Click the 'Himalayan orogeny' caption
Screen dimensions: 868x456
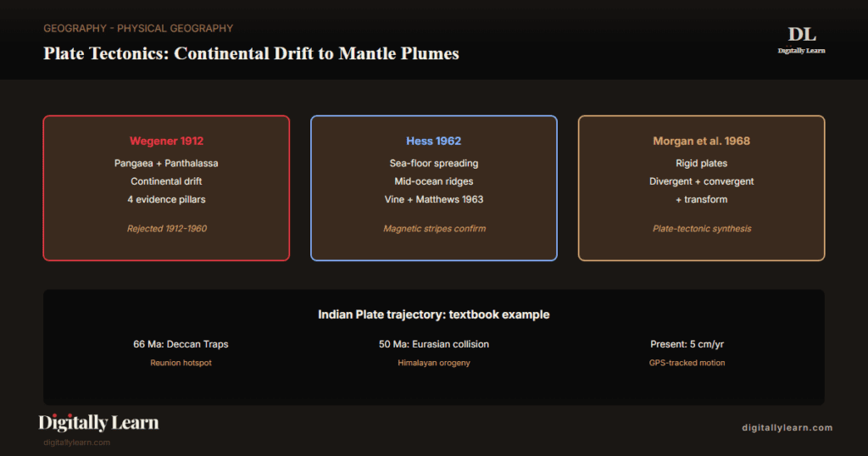434,363
